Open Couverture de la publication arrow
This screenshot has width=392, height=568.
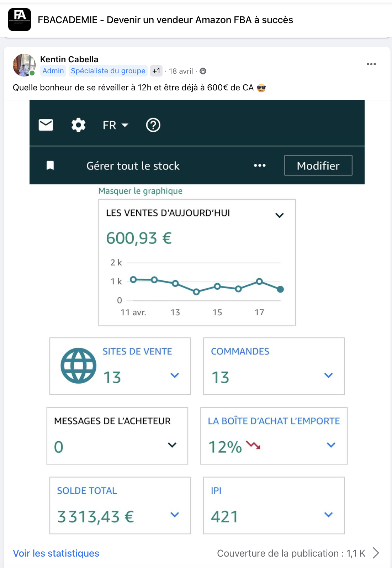(x=376, y=553)
